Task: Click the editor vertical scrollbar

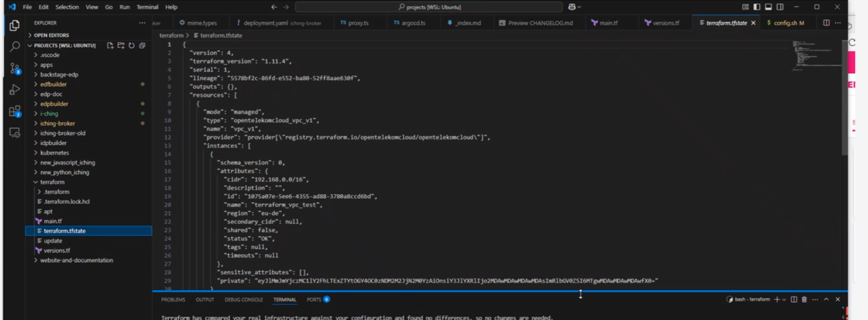Action: 844,98
